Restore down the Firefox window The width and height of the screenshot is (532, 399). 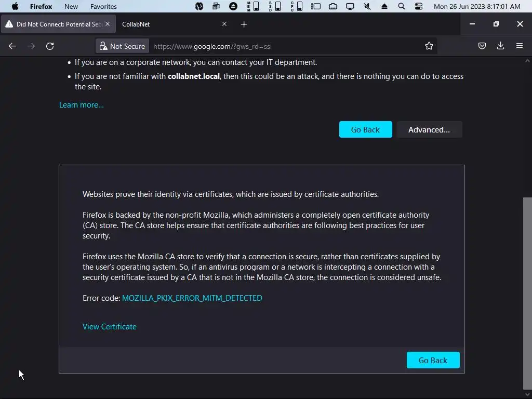pos(496,24)
